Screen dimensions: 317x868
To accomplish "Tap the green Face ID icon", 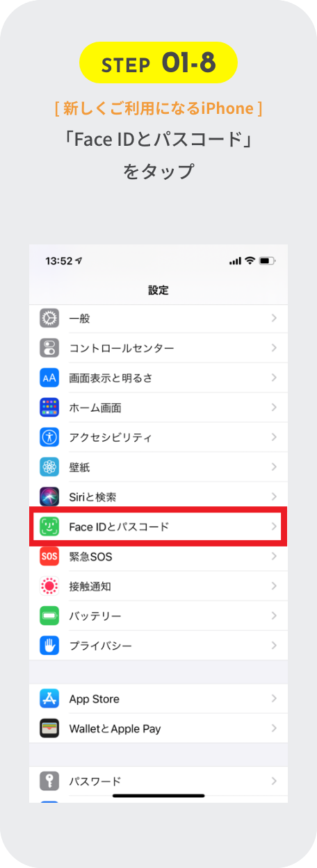I will pyautogui.click(x=49, y=527).
